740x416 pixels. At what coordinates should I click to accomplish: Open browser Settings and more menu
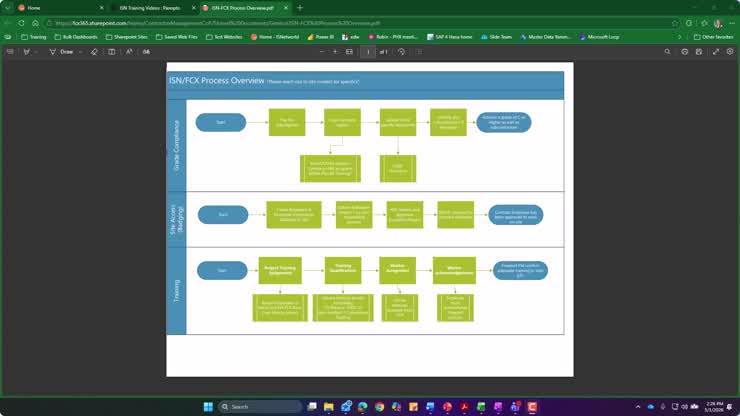pos(732,23)
